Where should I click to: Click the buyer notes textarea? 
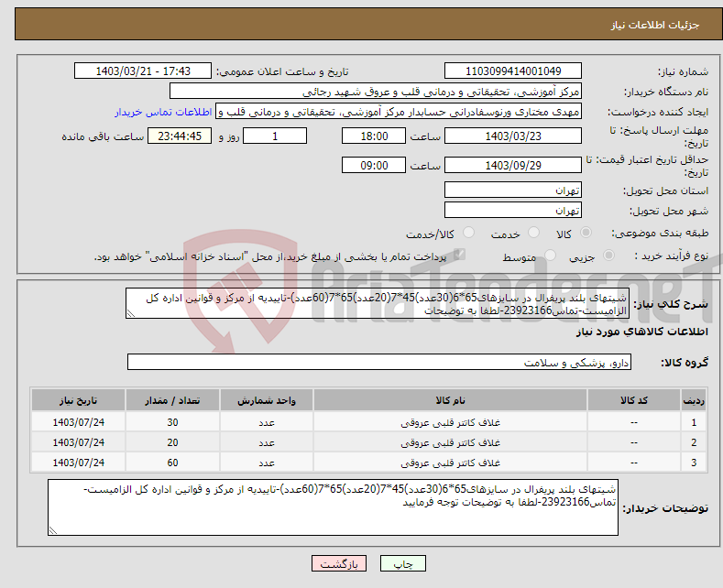[x=333, y=507]
